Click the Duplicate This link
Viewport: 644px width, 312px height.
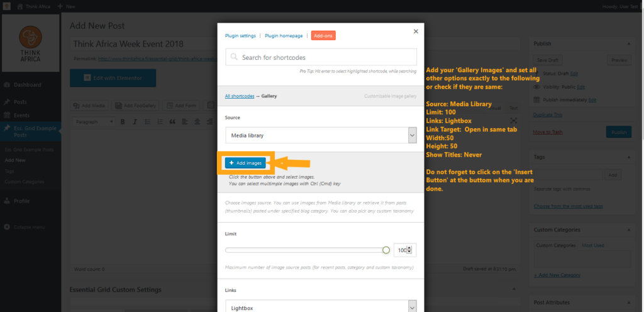548,115
